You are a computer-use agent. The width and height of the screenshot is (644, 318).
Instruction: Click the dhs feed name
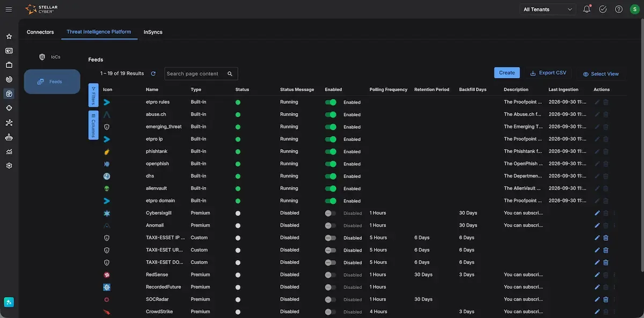click(x=150, y=176)
